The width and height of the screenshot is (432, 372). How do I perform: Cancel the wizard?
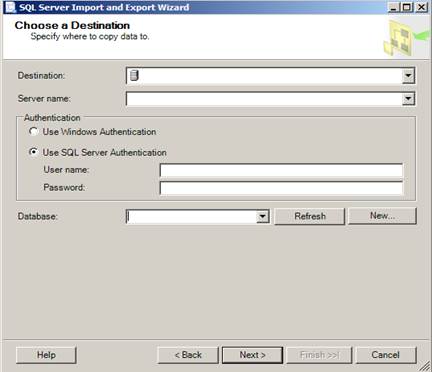coord(386,355)
